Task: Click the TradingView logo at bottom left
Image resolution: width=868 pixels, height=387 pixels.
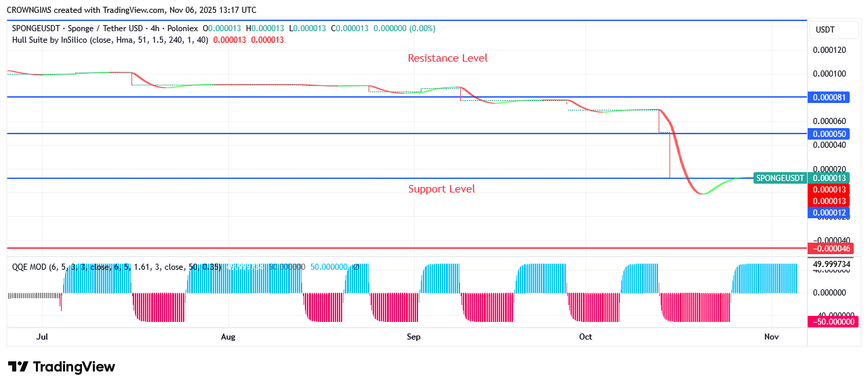Action: pyautogui.click(x=62, y=367)
